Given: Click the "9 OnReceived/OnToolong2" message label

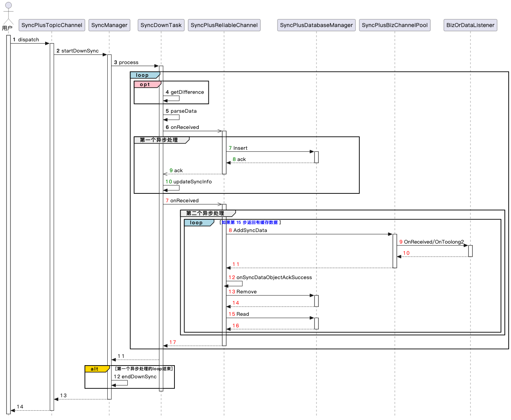Looking at the screenshot, I should (431, 242).
